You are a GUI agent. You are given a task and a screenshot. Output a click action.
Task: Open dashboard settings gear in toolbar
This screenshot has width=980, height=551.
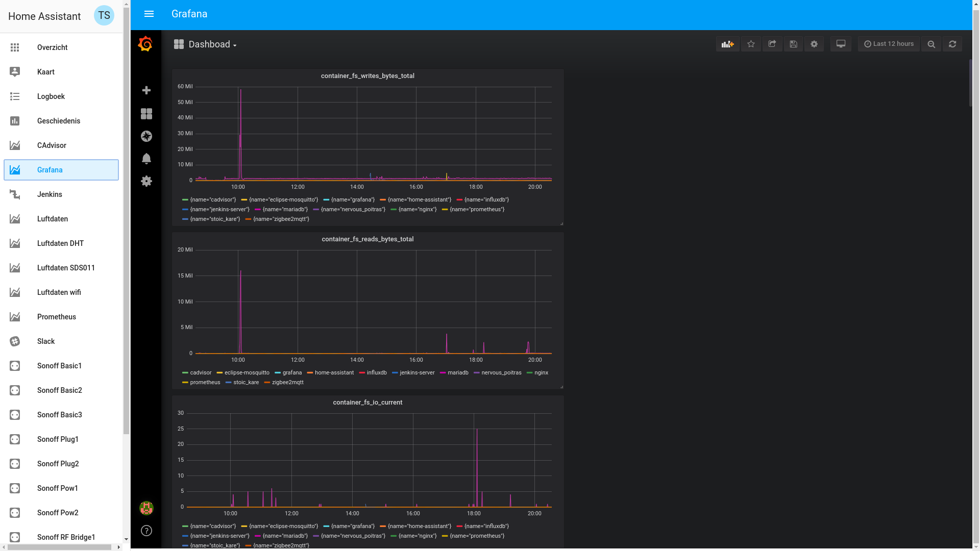[x=814, y=44]
